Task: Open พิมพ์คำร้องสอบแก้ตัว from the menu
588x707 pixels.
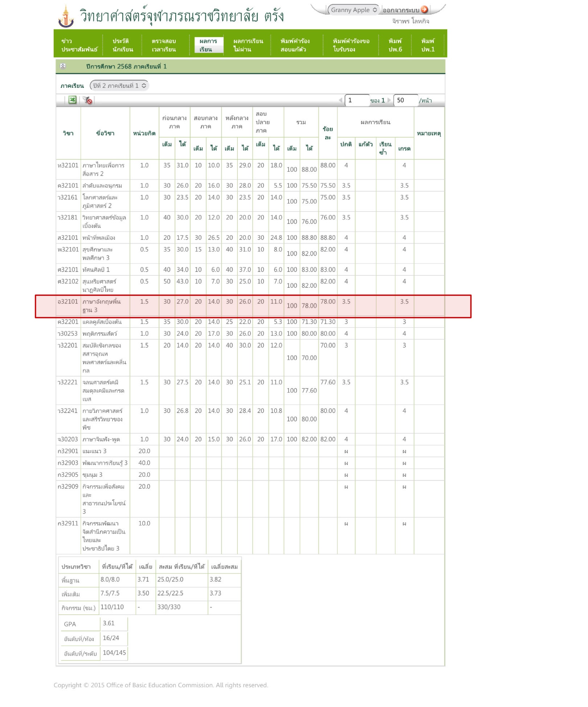Action: click(x=295, y=45)
